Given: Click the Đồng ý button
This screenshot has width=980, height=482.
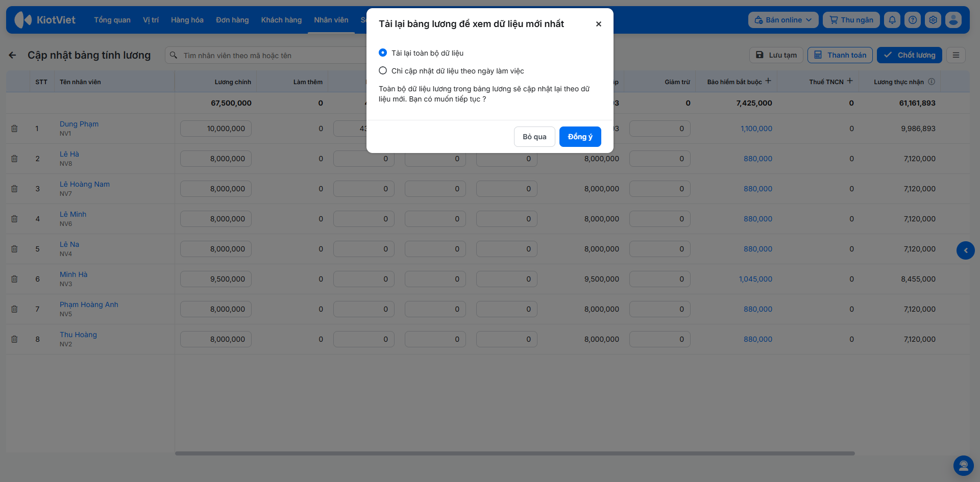Looking at the screenshot, I should coord(580,137).
